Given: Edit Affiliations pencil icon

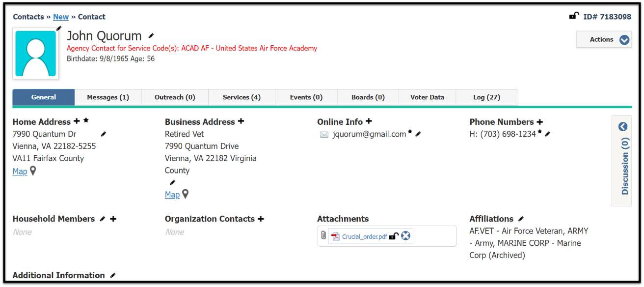Looking at the screenshot, I should (x=521, y=219).
